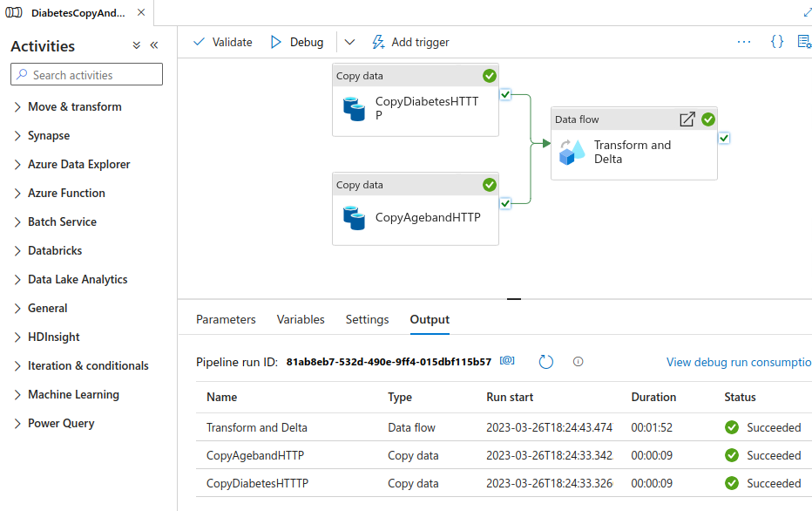Select the CopyAgebandHTTP activity name on canvas
This screenshot has height=511, width=812.
coord(428,217)
